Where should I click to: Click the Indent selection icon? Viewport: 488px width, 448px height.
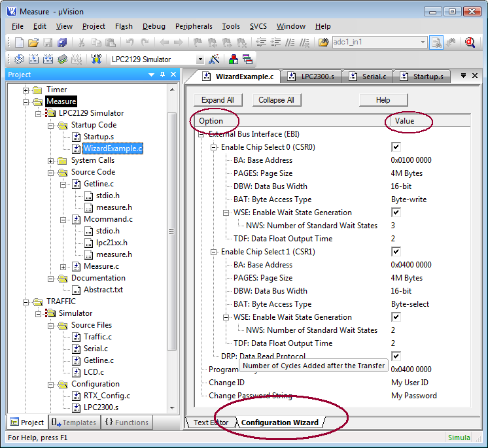(x=261, y=43)
